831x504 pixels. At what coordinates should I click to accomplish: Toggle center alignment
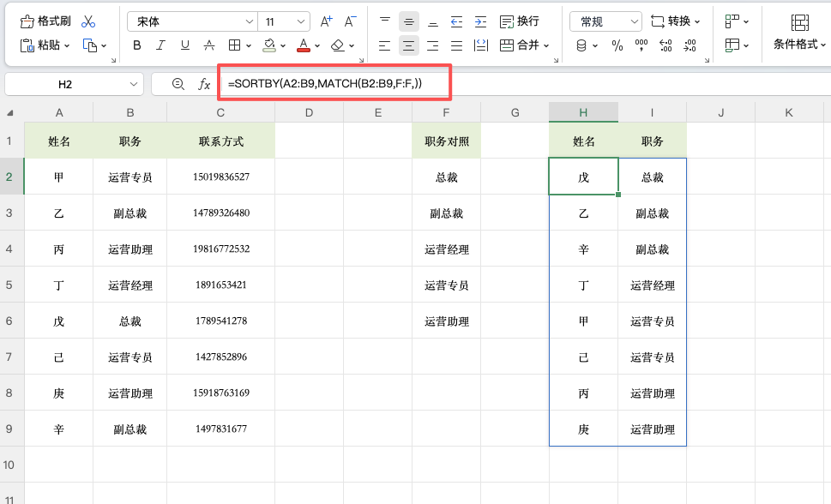[x=409, y=45]
